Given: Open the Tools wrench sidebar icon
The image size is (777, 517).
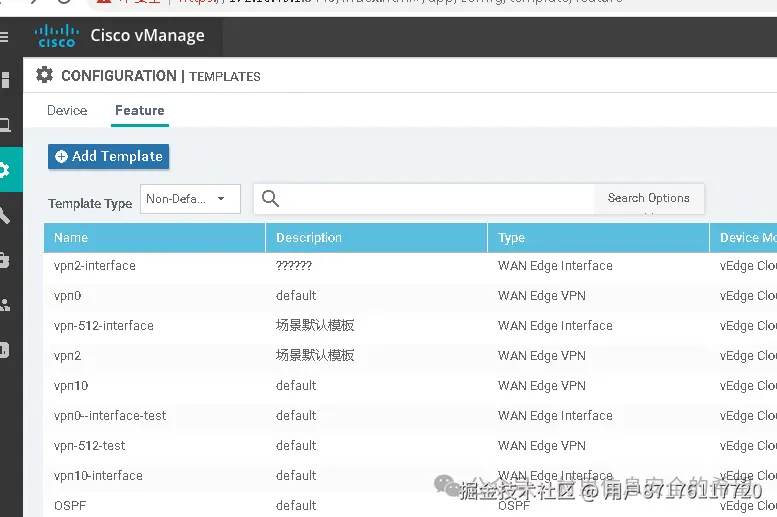Looking at the screenshot, I should click(x=5, y=215).
